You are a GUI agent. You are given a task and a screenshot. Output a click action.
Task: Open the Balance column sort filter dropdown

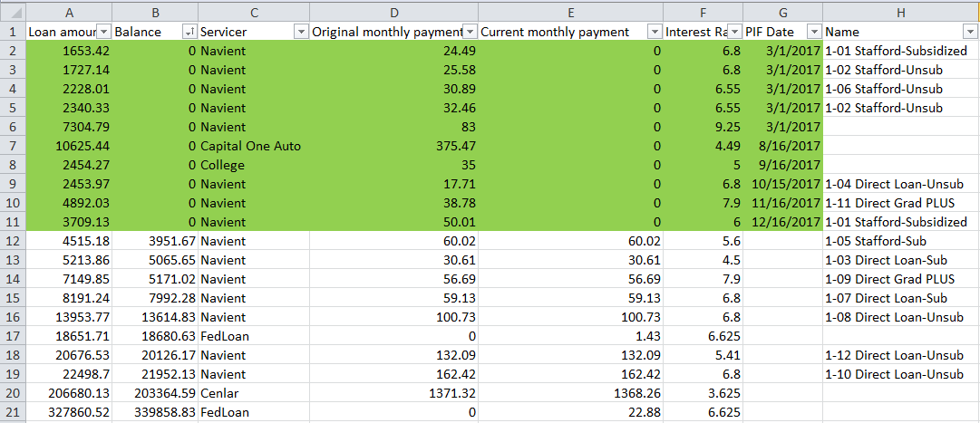(190, 32)
